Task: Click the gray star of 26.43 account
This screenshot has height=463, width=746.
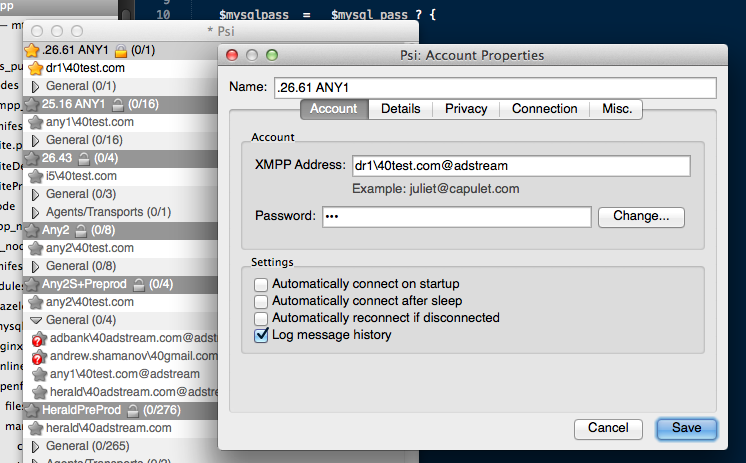Action: click(x=32, y=158)
